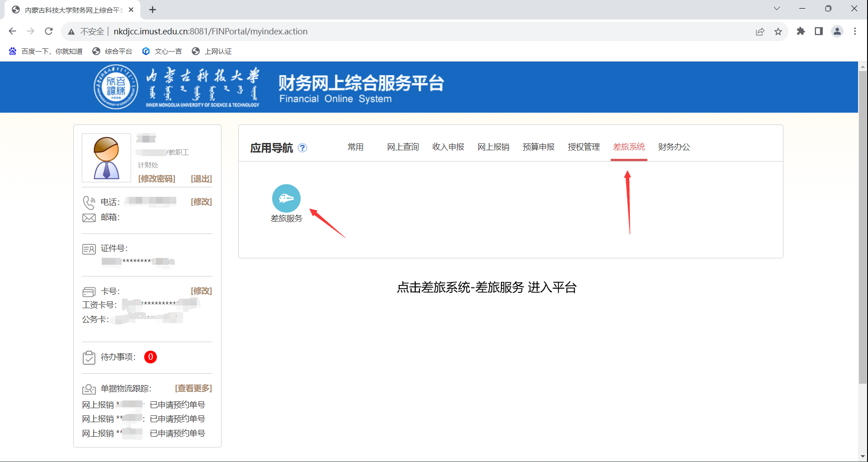
Task: Open the 财务办公 tab
Action: click(674, 147)
